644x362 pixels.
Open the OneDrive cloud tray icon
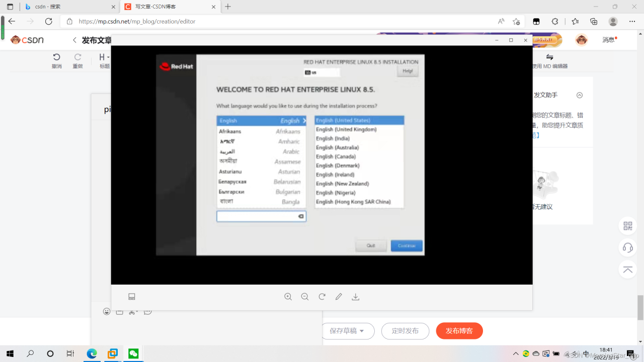[536, 353]
